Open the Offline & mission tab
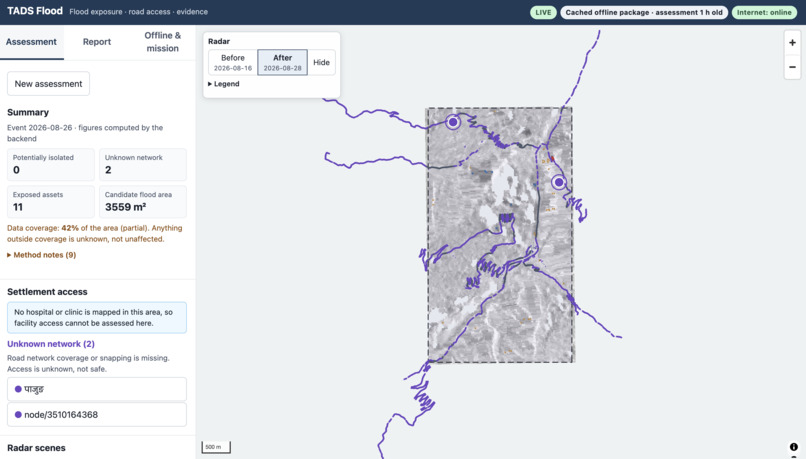The width and height of the screenshot is (806, 459). (x=162, y=42)
